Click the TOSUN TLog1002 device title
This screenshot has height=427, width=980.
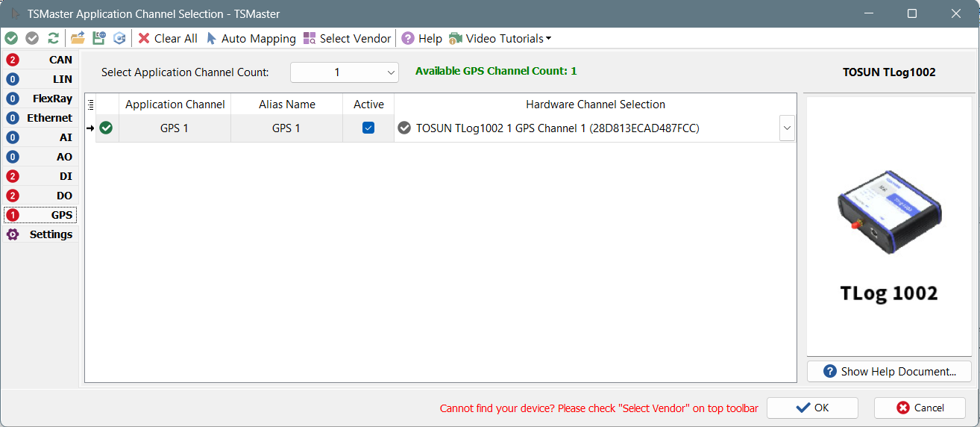point(889,72)
